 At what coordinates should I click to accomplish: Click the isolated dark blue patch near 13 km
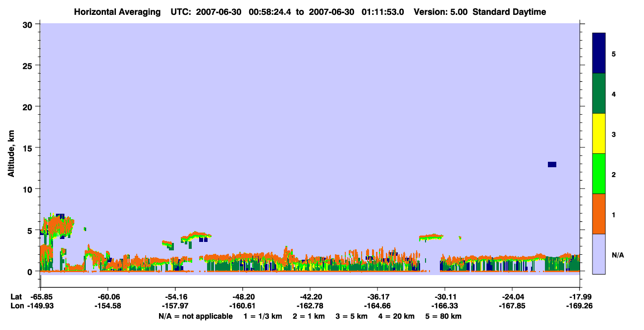click(x=552, y=164)
